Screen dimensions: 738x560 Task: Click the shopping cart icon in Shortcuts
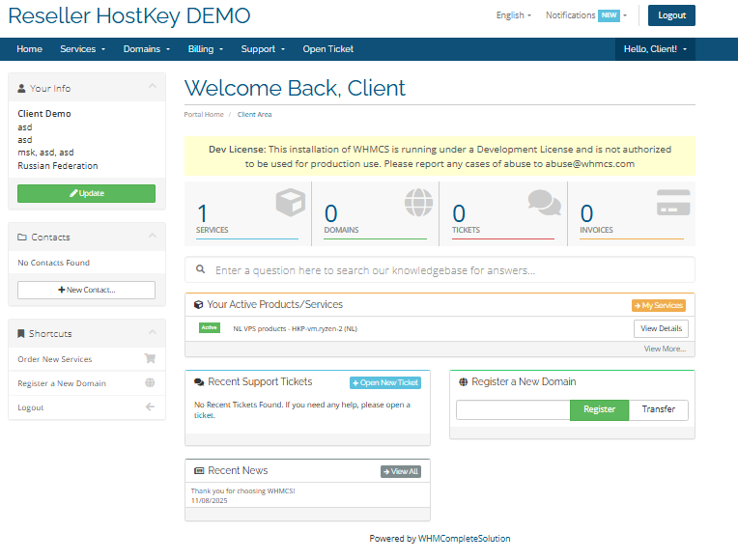pyautogui.click(x=150, y=359)
